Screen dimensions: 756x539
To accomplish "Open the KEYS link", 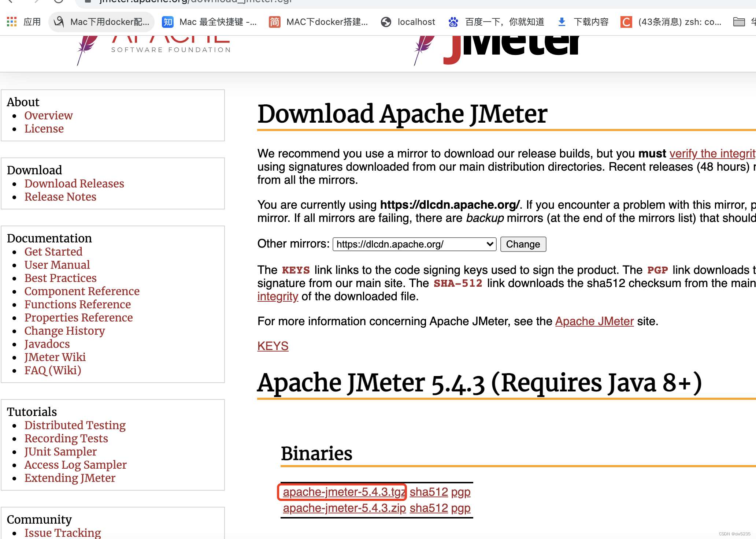I will tap(273, 346).
